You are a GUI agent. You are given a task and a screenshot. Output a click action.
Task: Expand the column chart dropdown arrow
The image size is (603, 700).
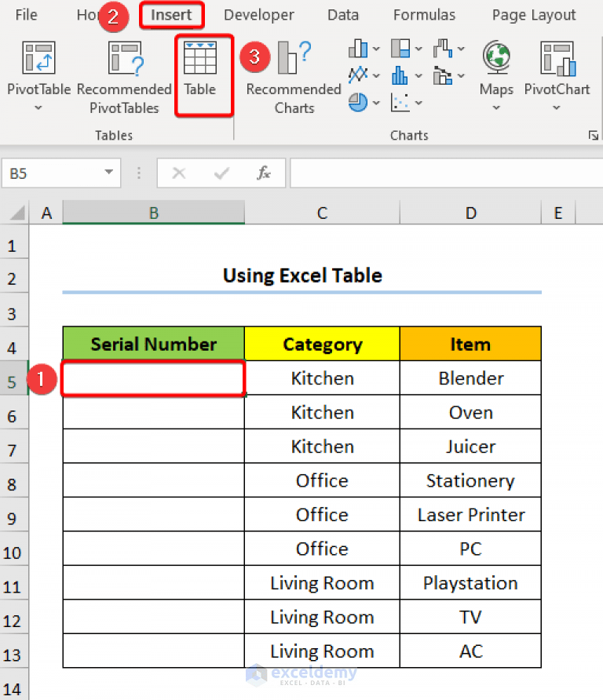tap(376, 49)
